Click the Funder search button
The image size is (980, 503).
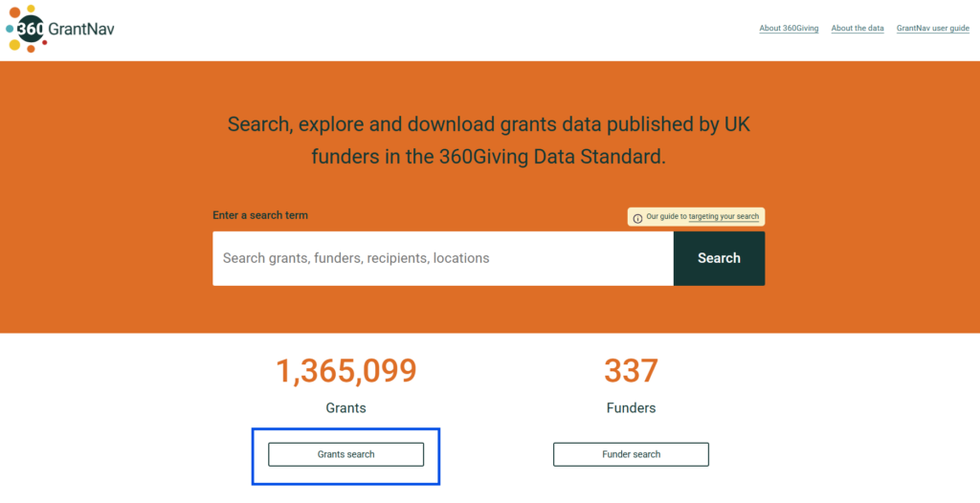(631, 454)
